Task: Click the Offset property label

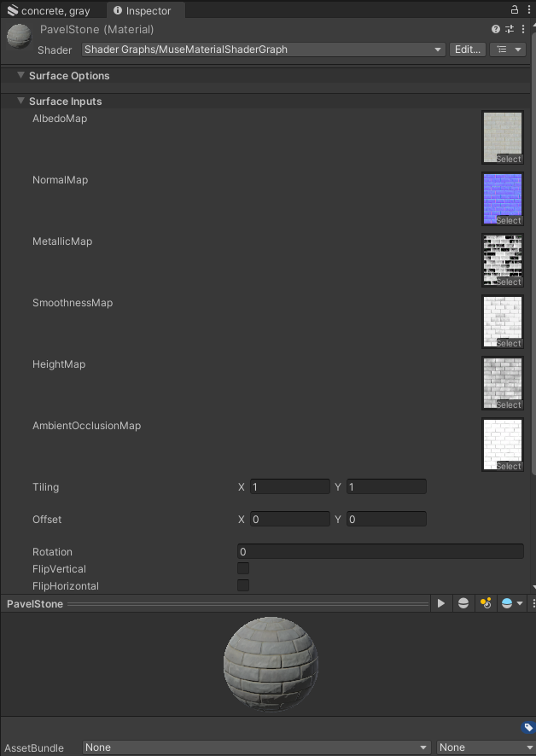Action: pyautogui.click(x=47, y=520)
